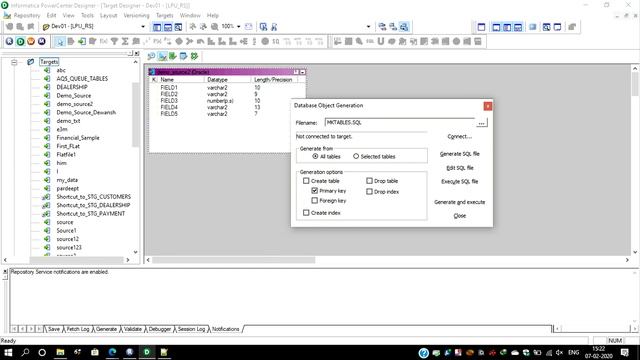This screenshot has width=640, height=360.
Task: Click the Filename input field containing MKTABLES.SQL
Action: [x=400, y=122]
